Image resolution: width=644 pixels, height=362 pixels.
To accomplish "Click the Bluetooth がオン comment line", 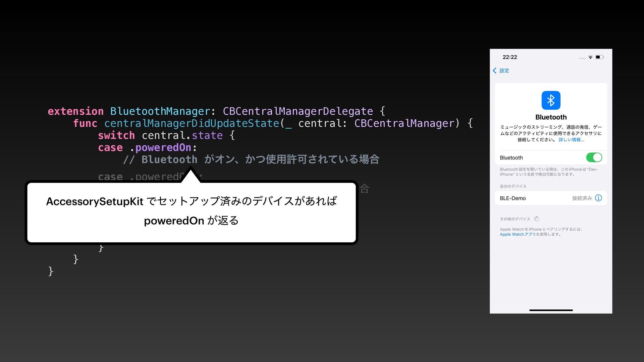I will pyautogui.click(x=251, y=160).
